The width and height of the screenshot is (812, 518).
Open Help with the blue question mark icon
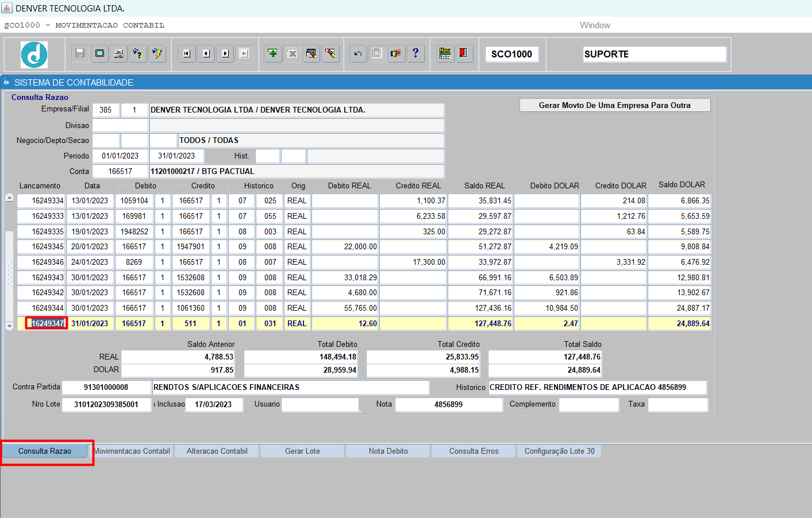(x=415, y=53)
